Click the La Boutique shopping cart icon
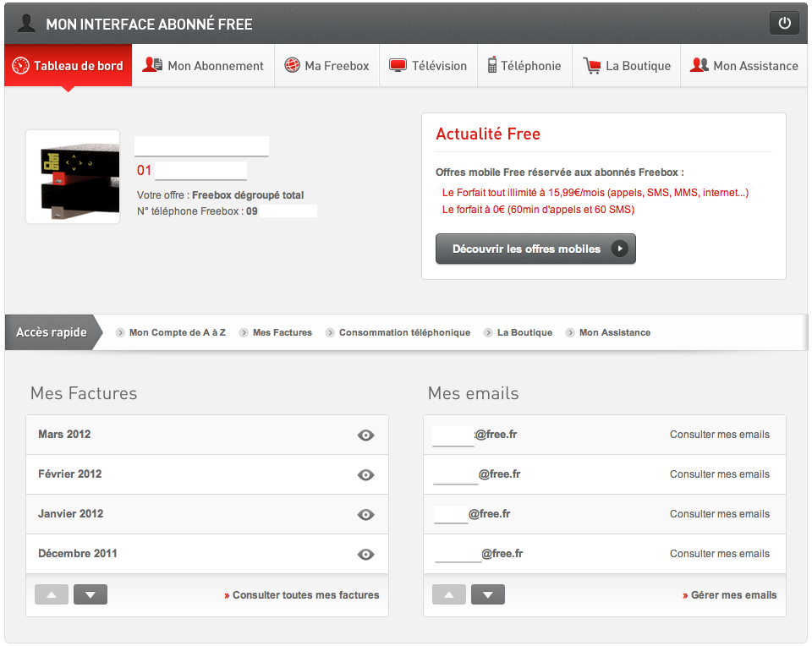Screen dimensions: 812x646 click(592, 65)
